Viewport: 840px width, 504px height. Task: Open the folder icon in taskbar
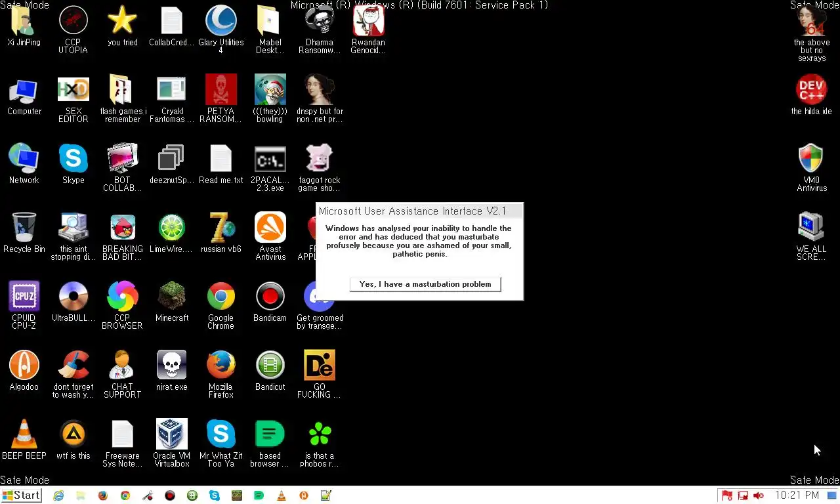81,495
